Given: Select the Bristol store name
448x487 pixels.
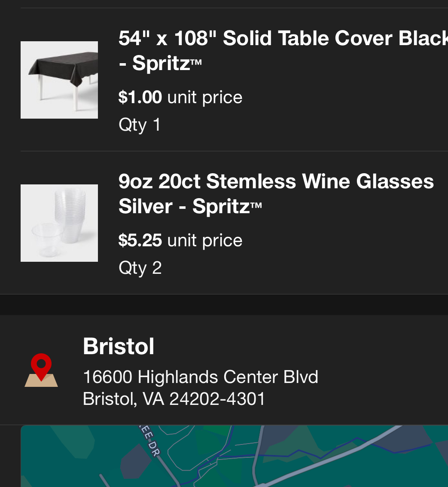Looking at the screenshot, I should click(x=119, y=346).
